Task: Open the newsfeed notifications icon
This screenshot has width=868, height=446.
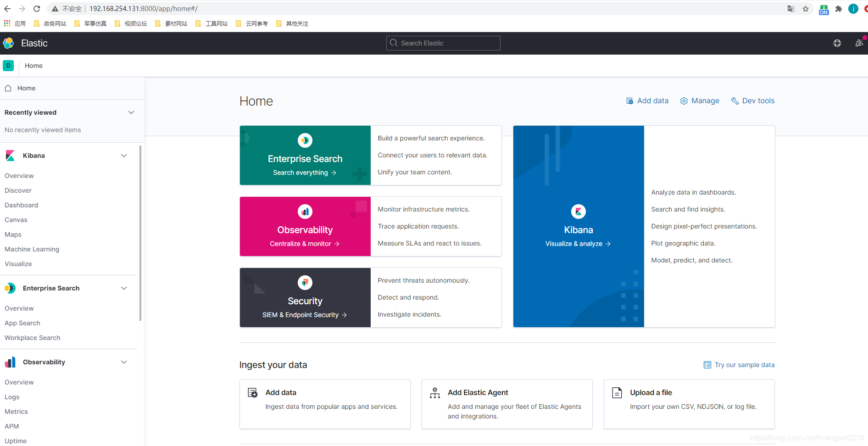Action: [x=859, y=43]
